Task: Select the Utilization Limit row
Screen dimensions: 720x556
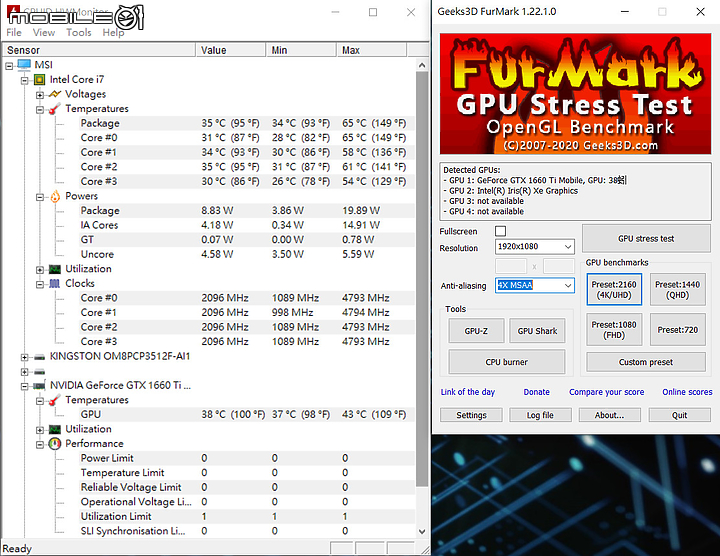Action: [247, 517]
